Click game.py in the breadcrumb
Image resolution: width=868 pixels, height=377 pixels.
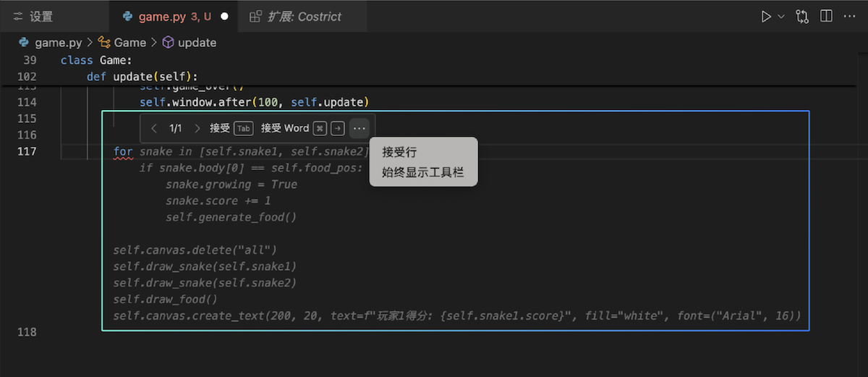(x=58, y=43)
